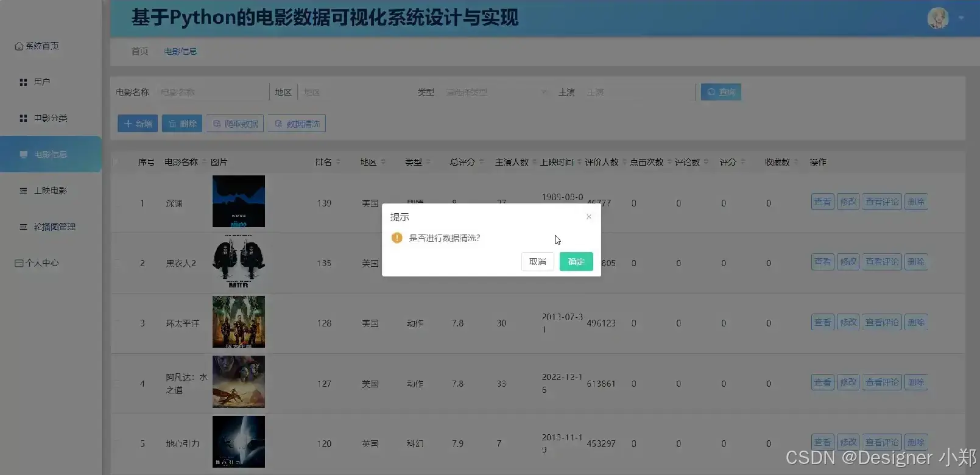
Task: Sort by 地区 column arrows
Action: pyautogui.click(x=383, y=162)
